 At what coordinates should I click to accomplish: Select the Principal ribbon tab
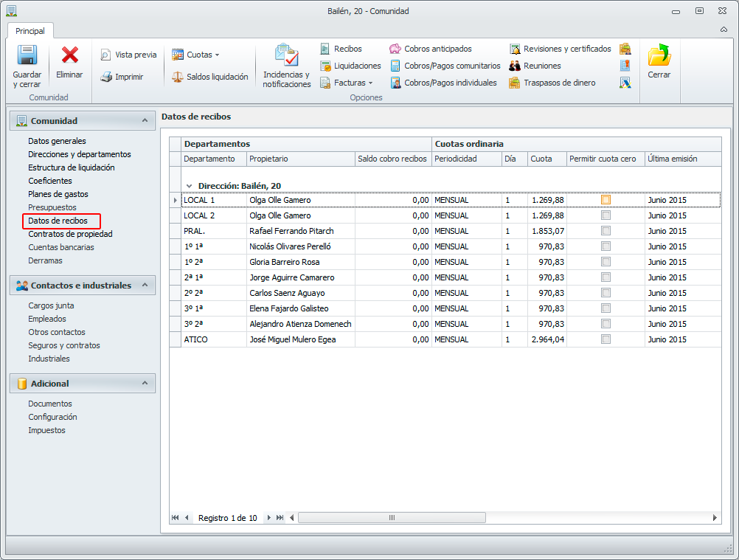coord(30,31)
